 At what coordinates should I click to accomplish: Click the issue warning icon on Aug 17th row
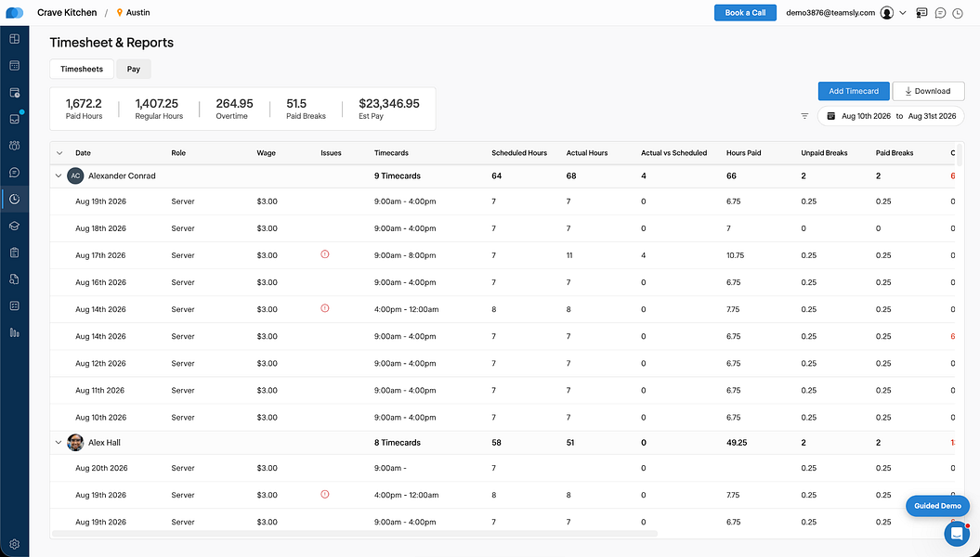[x=324, y=254]
